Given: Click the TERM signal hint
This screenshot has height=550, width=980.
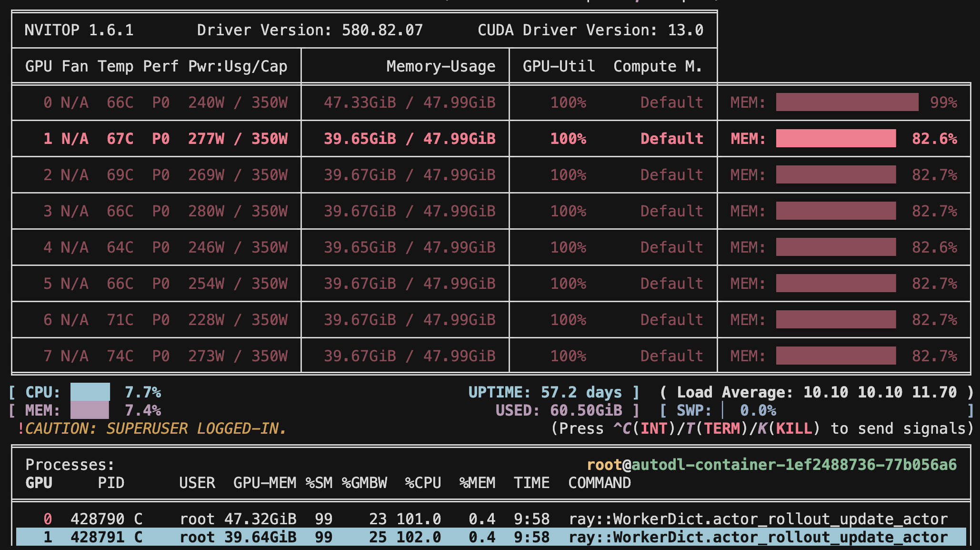Looking at the screenshot, I should pos(722,428).
